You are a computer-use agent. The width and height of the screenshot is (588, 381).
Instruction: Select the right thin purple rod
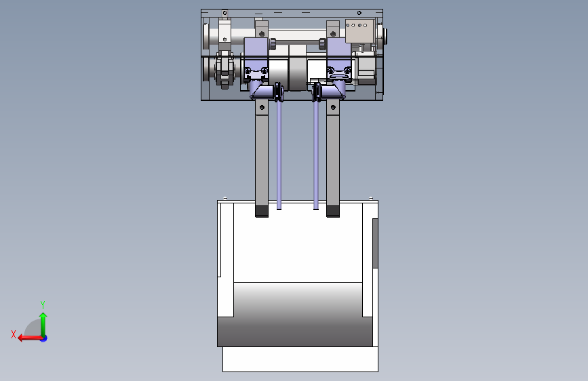point(316,155)
